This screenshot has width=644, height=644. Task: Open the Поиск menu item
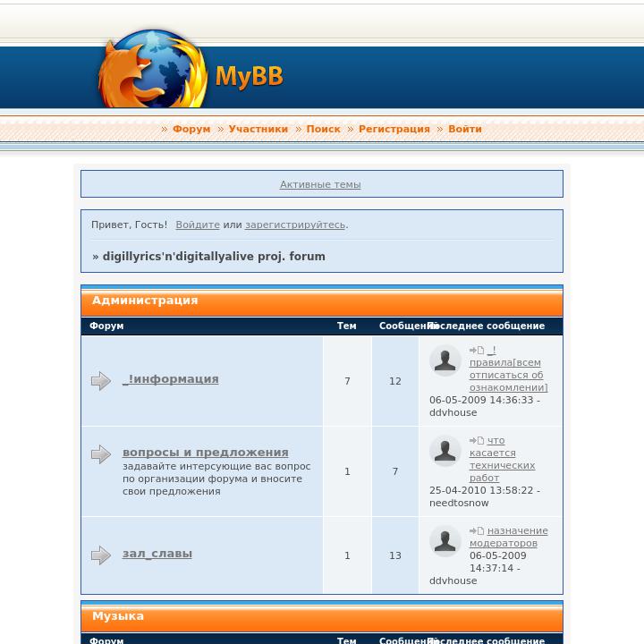point(323,129)
